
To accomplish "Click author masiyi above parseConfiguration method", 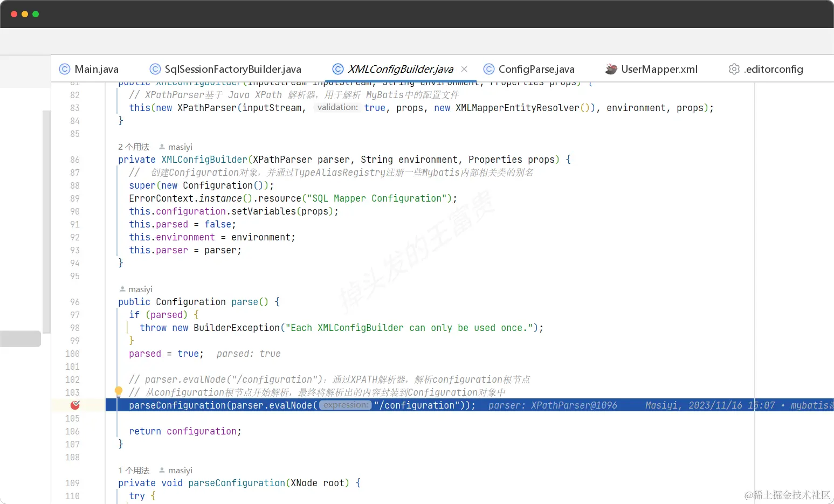I will point(176,471).
